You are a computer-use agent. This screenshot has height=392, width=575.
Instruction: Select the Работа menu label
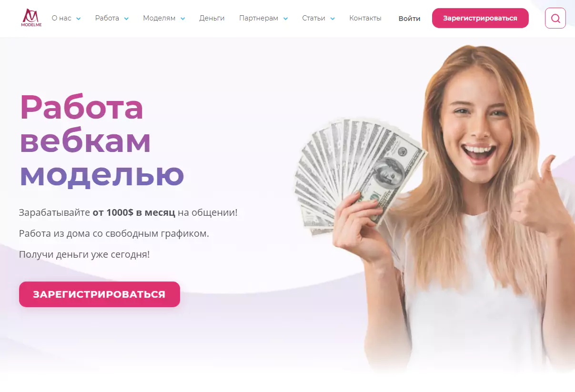pyautogui.click(x=107, y=18)
